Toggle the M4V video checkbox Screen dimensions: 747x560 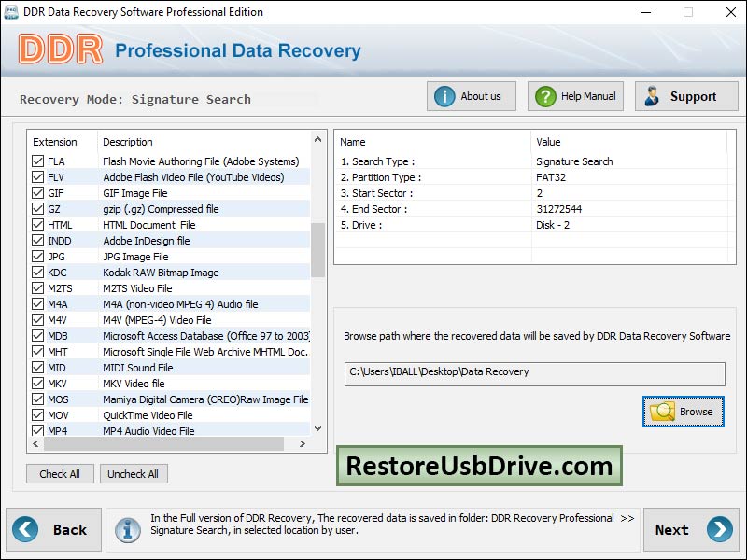pos(37,319)
